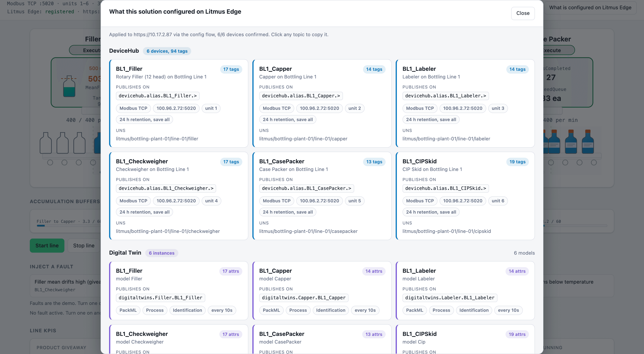Viewport: 644px width, 354px height.
Task: Click the UNS path ending in /filler
Action: point(157,139)
